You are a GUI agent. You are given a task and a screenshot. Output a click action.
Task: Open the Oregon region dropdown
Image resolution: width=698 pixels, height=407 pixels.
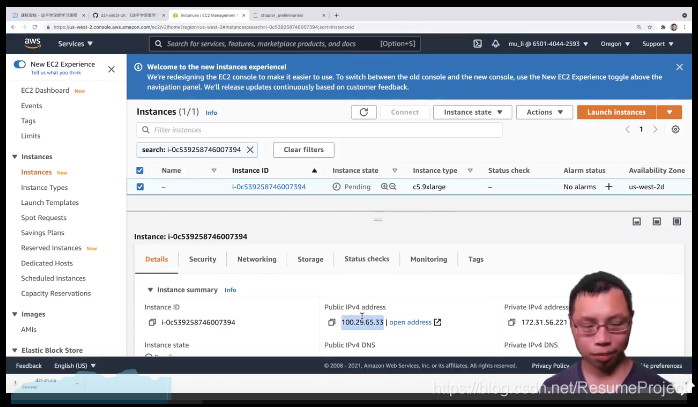click(x=615, y=44)
